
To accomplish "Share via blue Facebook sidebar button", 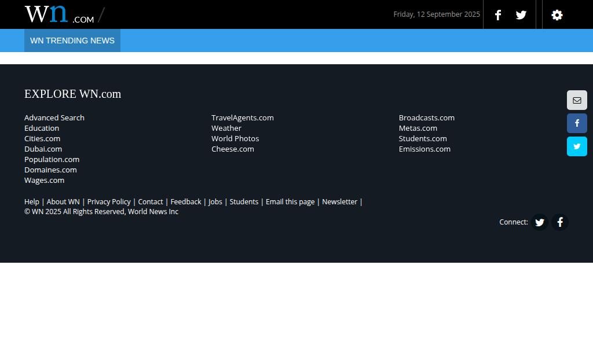I will [x=577, y=123].
